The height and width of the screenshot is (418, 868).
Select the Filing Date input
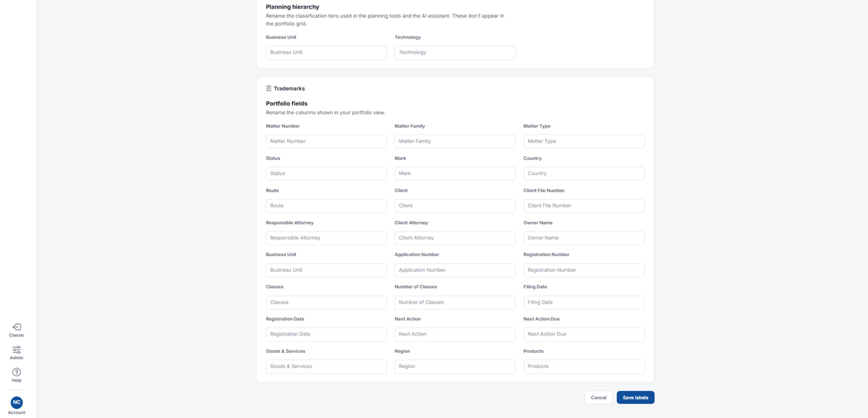tap(584, 302)
